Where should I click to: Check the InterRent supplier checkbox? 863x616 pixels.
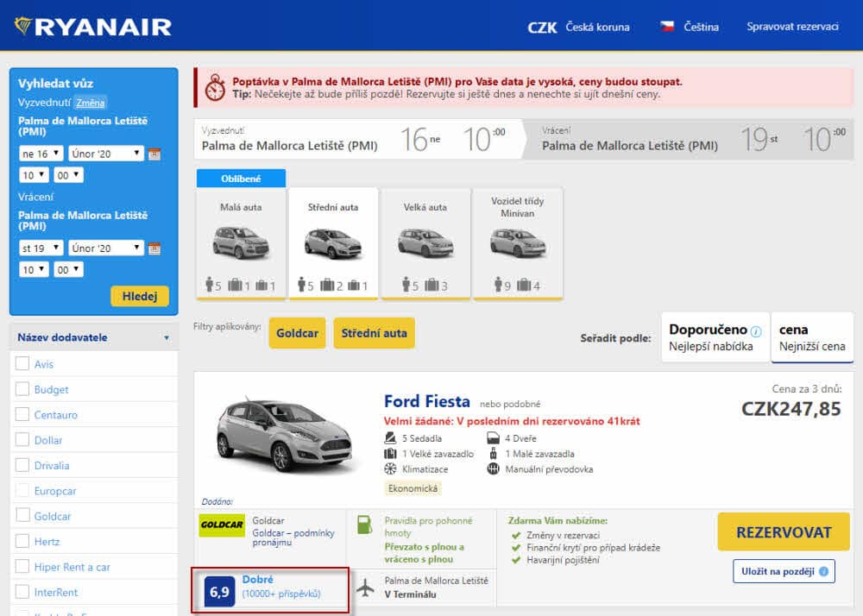pyautogui.click(x=22, y=591)
